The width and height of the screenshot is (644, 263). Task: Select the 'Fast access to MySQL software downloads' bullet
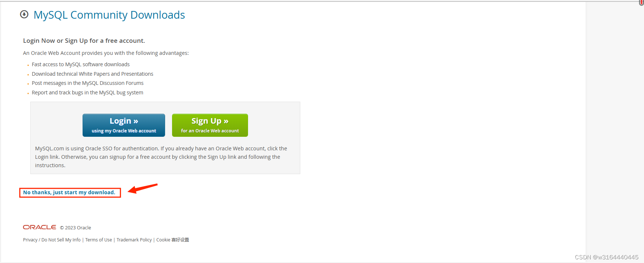coord(81,64)
